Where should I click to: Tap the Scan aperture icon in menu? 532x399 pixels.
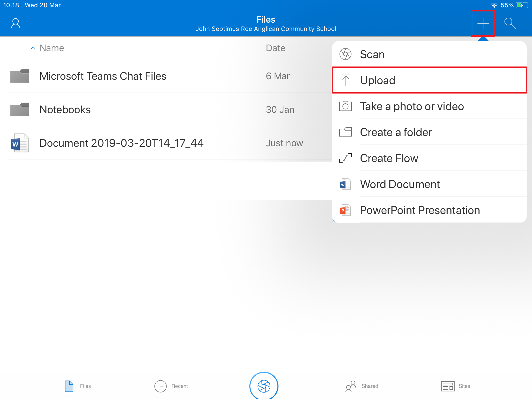pos(345,54)
